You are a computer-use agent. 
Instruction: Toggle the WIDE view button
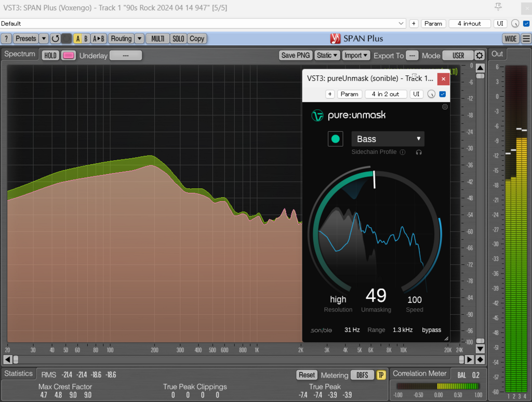(511, 38)
